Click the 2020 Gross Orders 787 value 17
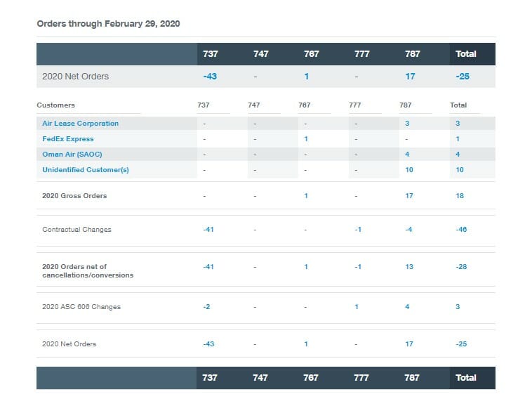Viewport: 532px width, 399px height. click(409, 195)
